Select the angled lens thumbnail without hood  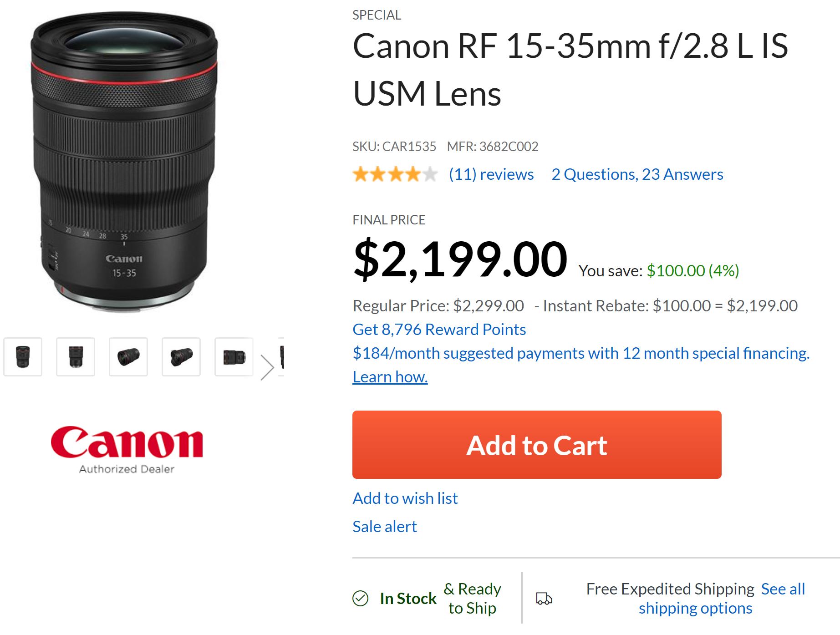pos(128,357)
